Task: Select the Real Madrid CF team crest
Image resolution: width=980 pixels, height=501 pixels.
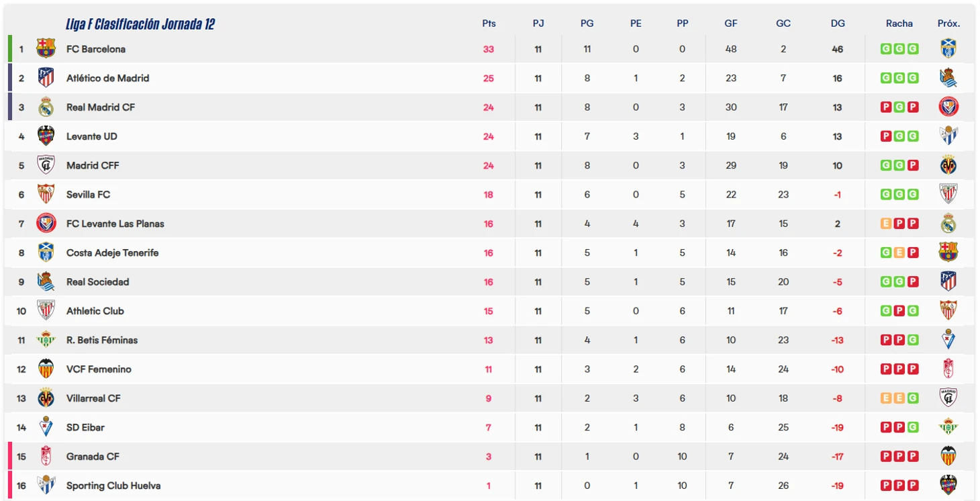Action: pos(46,107)
